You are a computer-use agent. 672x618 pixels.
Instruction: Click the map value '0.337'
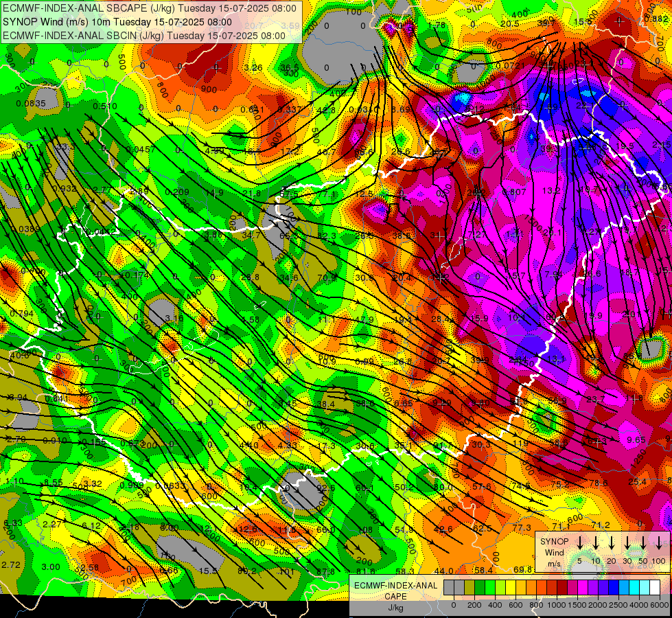[x=290, y=110]
